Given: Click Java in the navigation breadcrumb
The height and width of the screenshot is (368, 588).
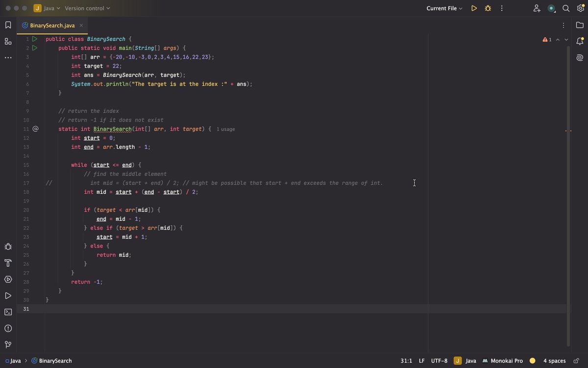Looking at the screenshot, I should click(x=13, y=361).
